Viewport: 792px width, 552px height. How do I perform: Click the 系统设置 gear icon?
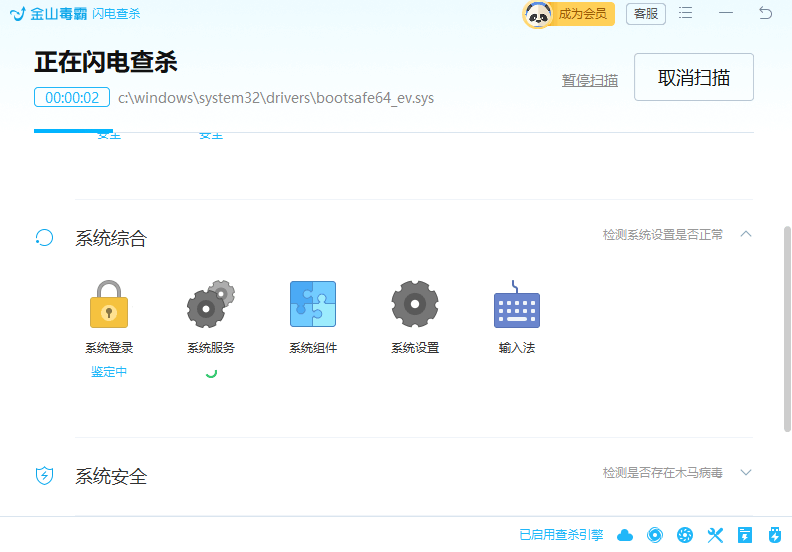click(415, 305)
